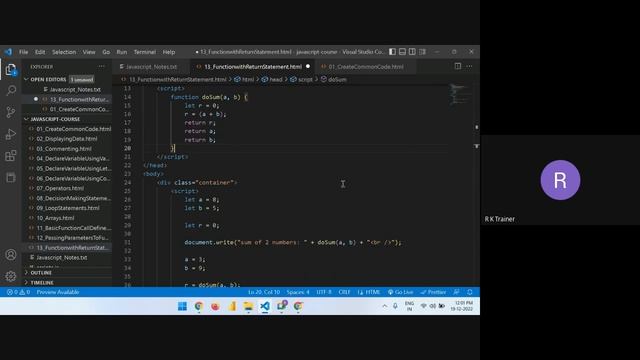Click the Split Editor Right icon

click(458, 67)
